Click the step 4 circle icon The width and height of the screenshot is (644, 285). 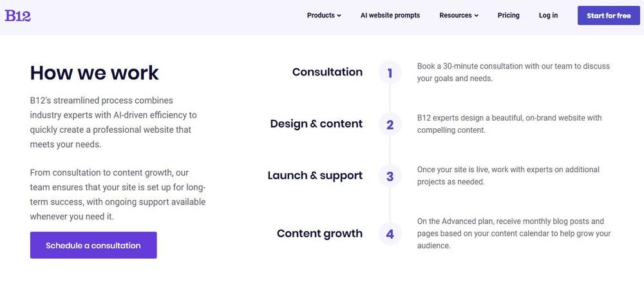pyautogui.click(x=390, y=234)
